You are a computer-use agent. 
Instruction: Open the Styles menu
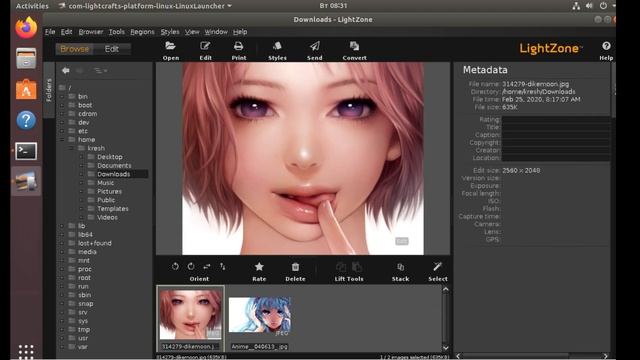pos(170,32)
